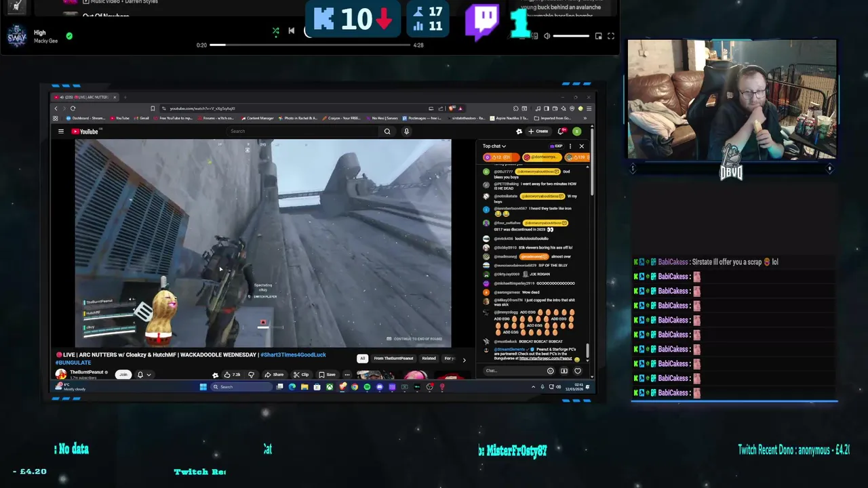Click the Join channel button
Screen dimensions: 868x488
coord(123,374)
